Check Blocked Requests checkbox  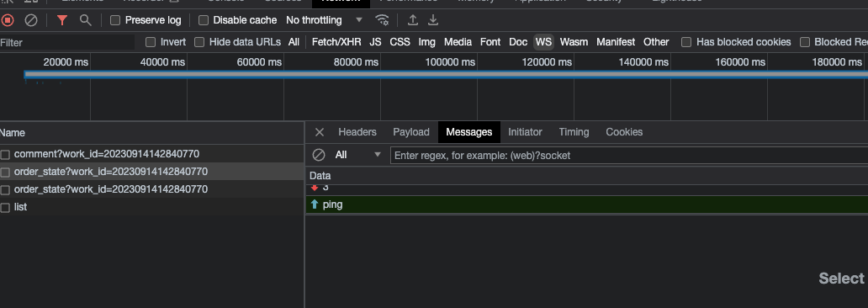(805, 42)
